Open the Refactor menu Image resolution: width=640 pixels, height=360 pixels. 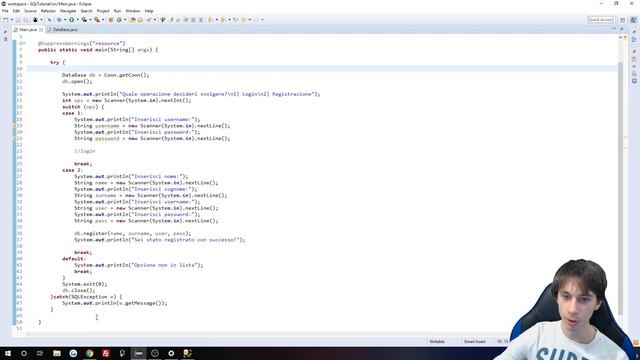click(48, 11)
